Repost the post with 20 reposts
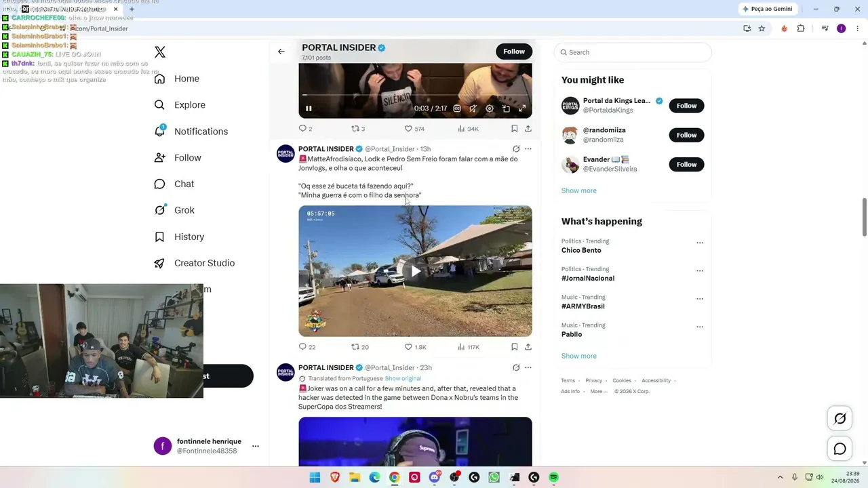The image size is (868, 488). coord(359,347)
